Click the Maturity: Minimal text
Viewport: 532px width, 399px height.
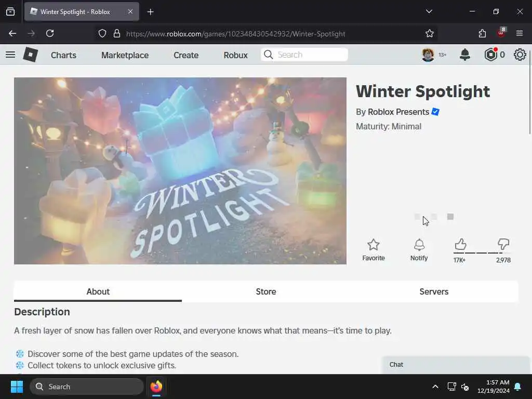click(x=389, y=127)
